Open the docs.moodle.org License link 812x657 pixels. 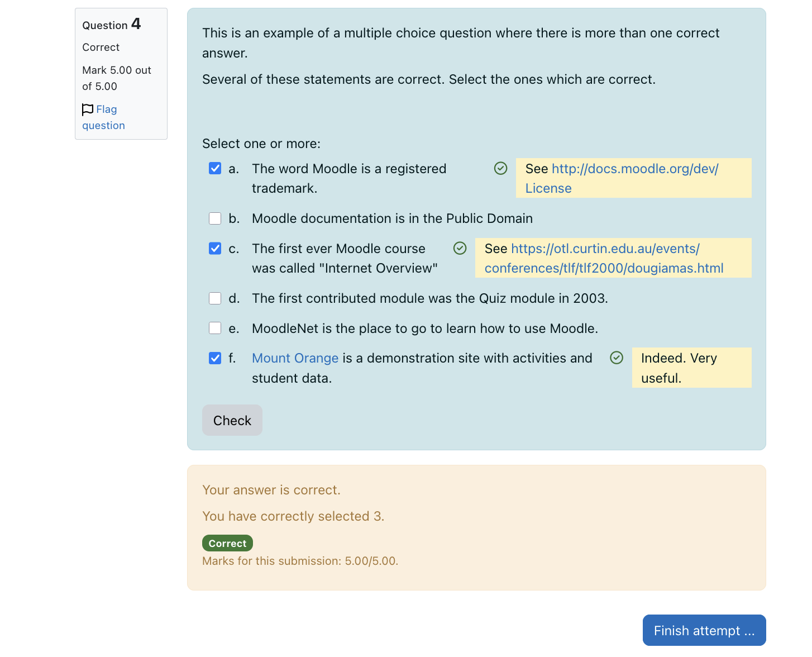point(622,178)
